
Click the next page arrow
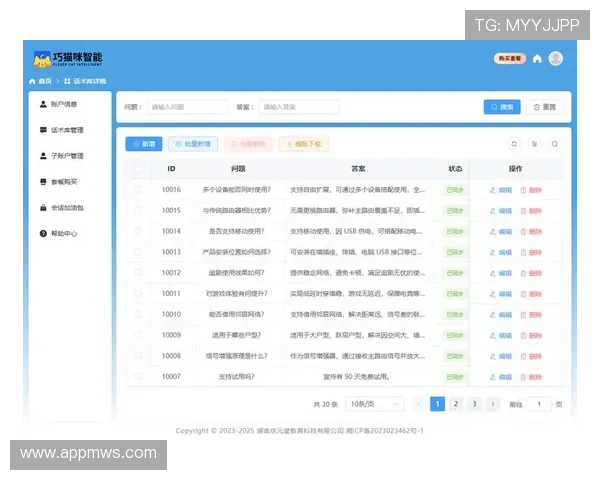coord(493,404)
